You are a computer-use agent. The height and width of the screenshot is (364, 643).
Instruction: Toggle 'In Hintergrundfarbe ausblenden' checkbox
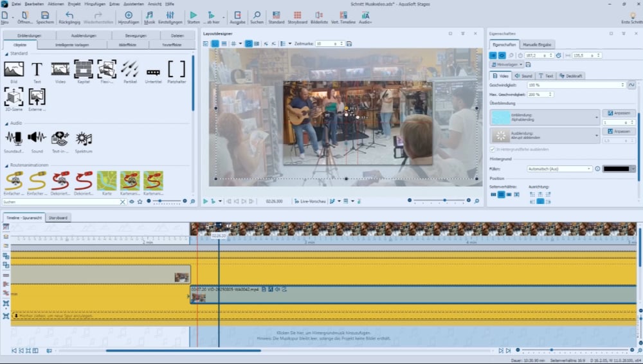tap(493, 149)
